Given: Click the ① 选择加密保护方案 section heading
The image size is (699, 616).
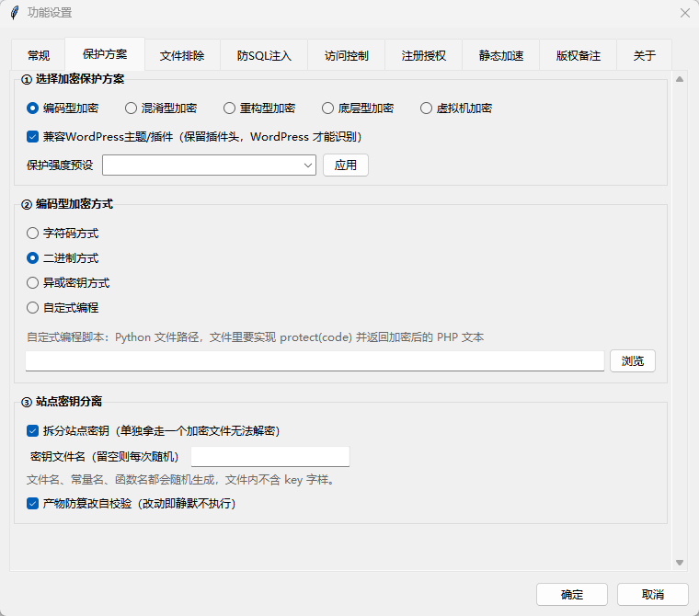Looking at the screenshot, I should pos(73,79).
